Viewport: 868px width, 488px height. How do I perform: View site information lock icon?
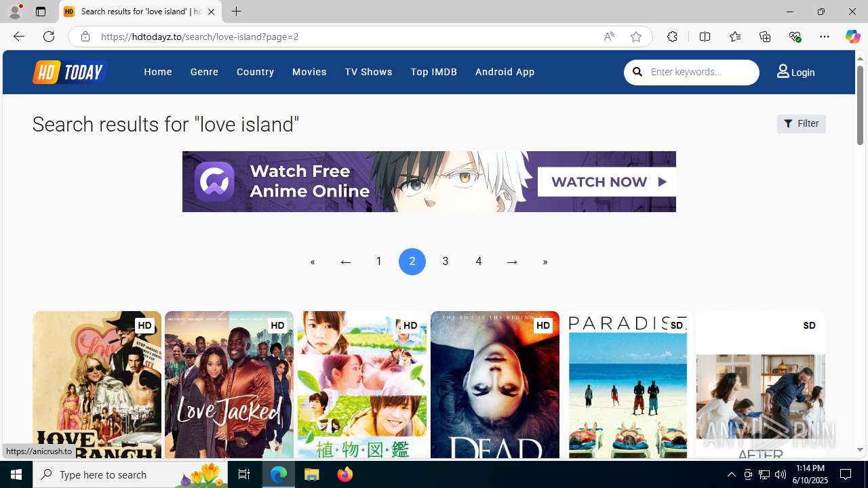coord(85,37)
